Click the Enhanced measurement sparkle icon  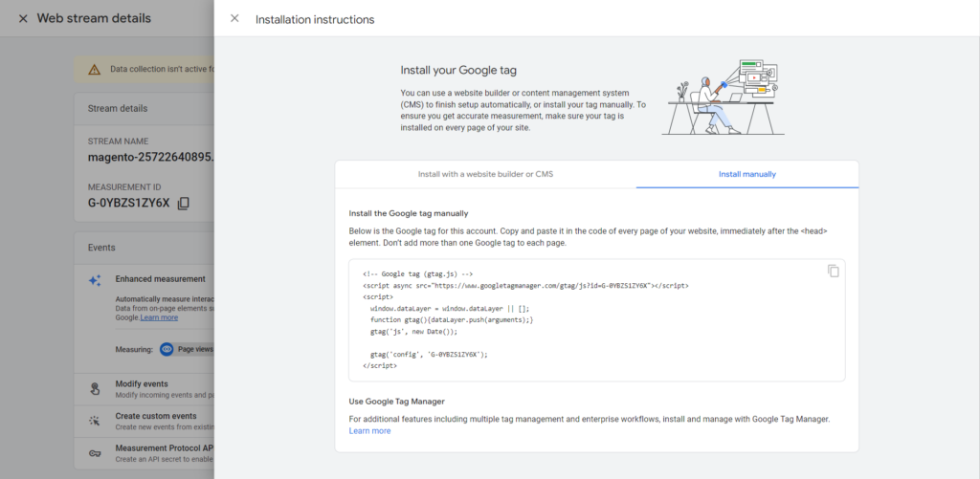coord(95,280)
